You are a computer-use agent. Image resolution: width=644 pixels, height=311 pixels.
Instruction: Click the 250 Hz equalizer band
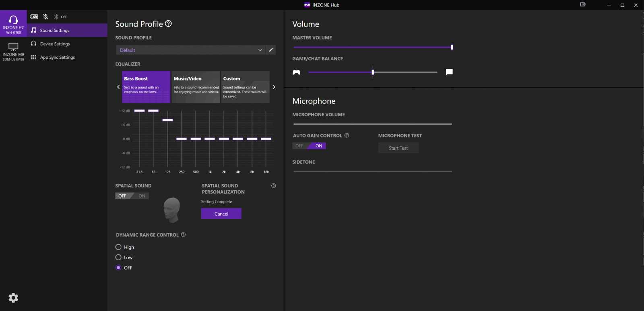pyautogui.click(x=182, y=139)
